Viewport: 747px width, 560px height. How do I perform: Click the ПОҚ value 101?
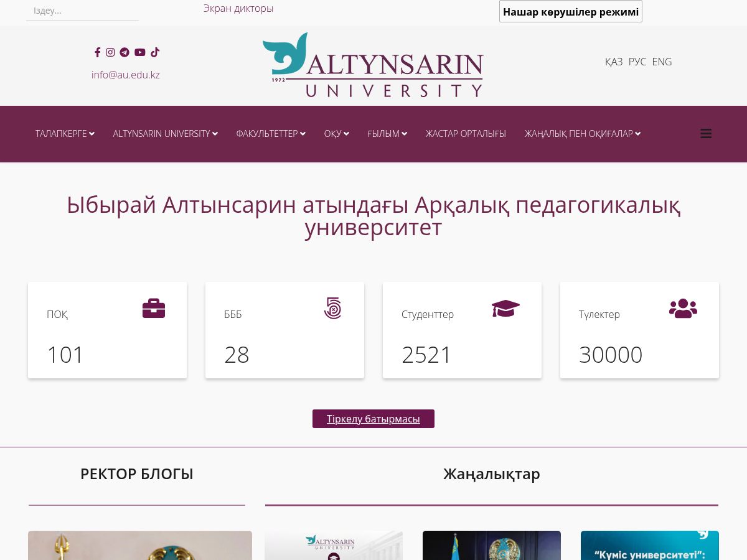65,355
